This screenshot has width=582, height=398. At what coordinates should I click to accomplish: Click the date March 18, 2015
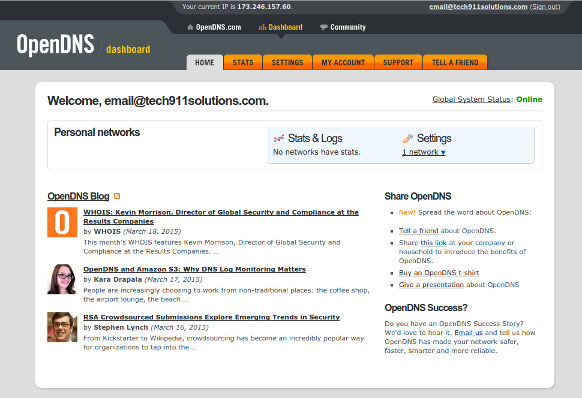(x=152, y=232)
